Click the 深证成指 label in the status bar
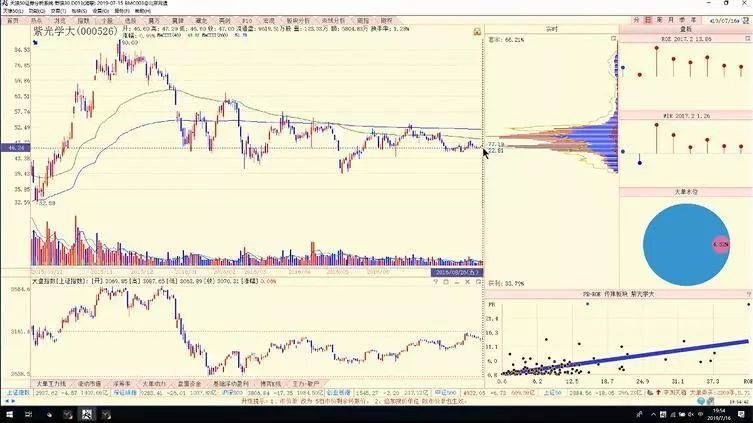This screenshot has width=753, height=423. (x=125, y=393)
